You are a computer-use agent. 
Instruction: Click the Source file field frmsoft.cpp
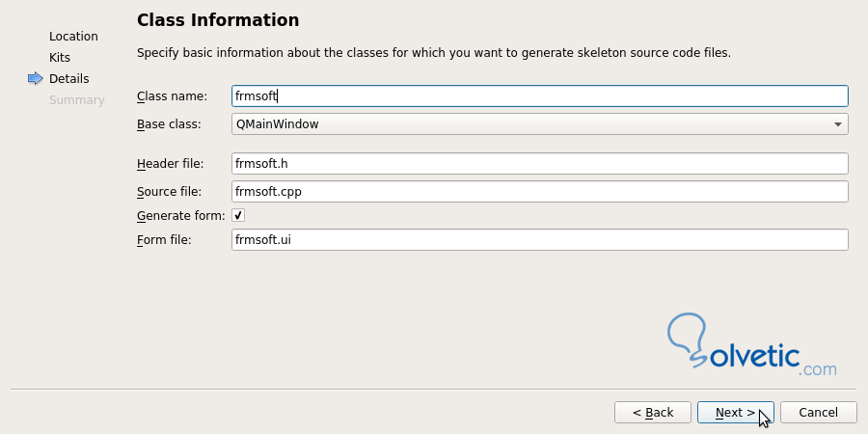540,191
